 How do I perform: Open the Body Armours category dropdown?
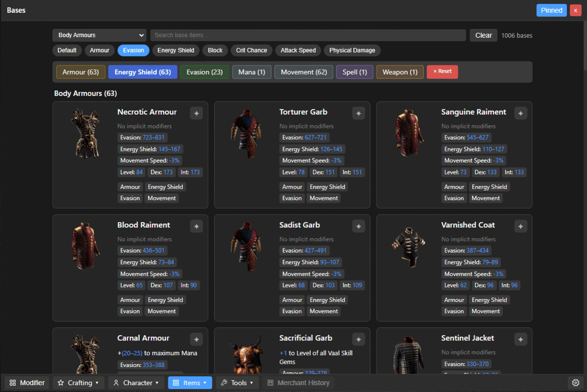(x=100, y=35)
